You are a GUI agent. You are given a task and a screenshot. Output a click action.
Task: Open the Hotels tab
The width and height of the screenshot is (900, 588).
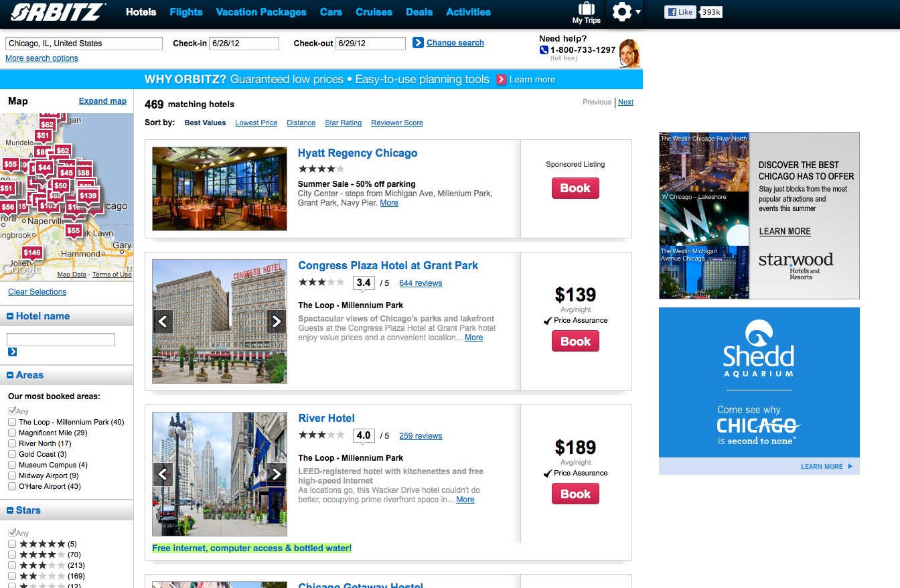click(141, 12)
